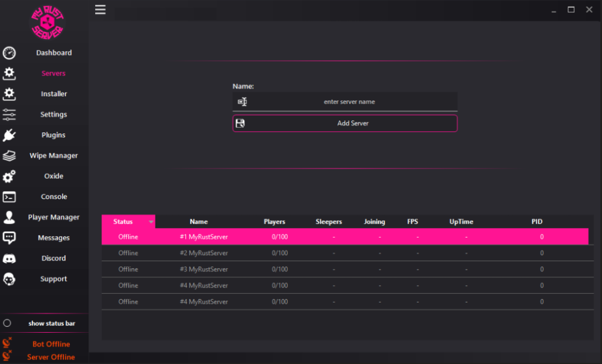The height and width of the screenshot is (364, 602).
Task: Click the save icon on Add Server button
Action: coord(242,123)
